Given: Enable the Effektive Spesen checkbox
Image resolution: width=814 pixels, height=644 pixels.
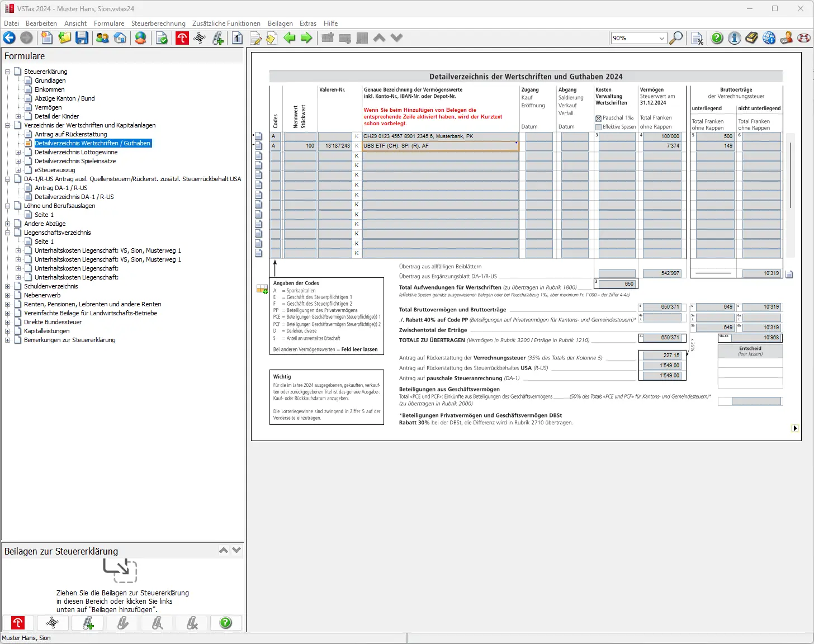Looking at the screenshot, I should tap(599, 127).
